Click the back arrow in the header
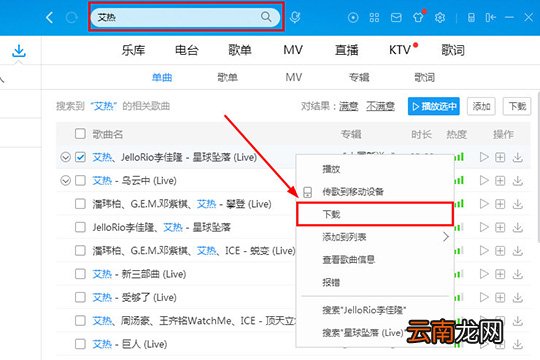Image resolution: width=540 pixels, height=360 pixels. click(x=49, y=17)
